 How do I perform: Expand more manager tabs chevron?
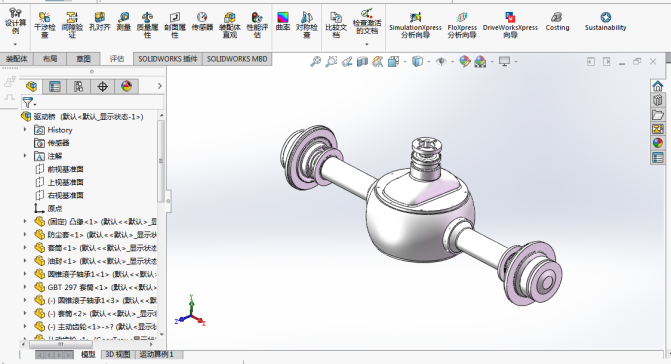160,86
